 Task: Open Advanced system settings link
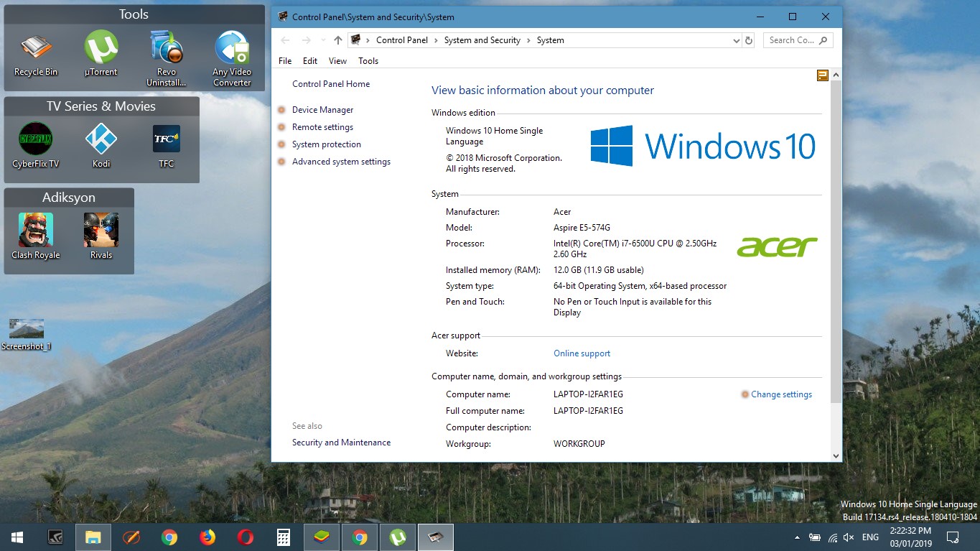point(341,162)
